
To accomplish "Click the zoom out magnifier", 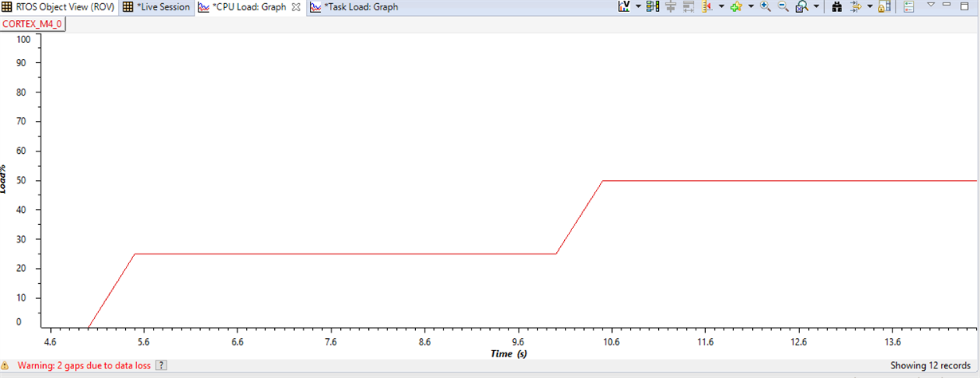I will coord(783,6).
